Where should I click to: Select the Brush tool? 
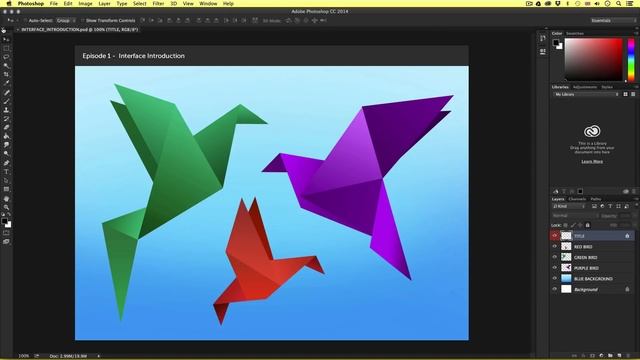click(x=6, y=101)
